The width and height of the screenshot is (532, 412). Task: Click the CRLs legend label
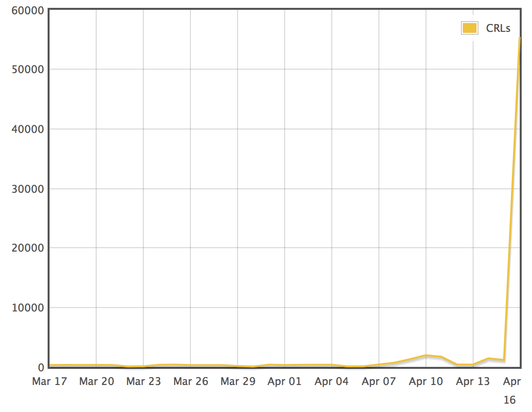[x=498, y=28]
